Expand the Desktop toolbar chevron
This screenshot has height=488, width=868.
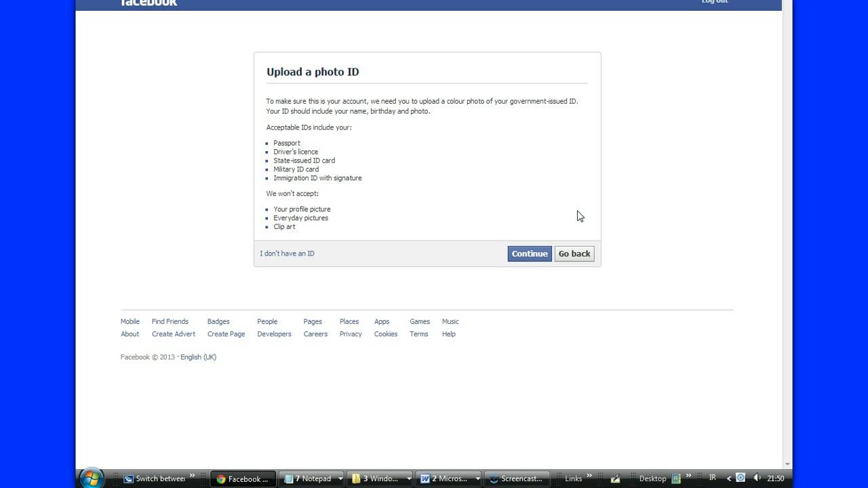point(688,476)
